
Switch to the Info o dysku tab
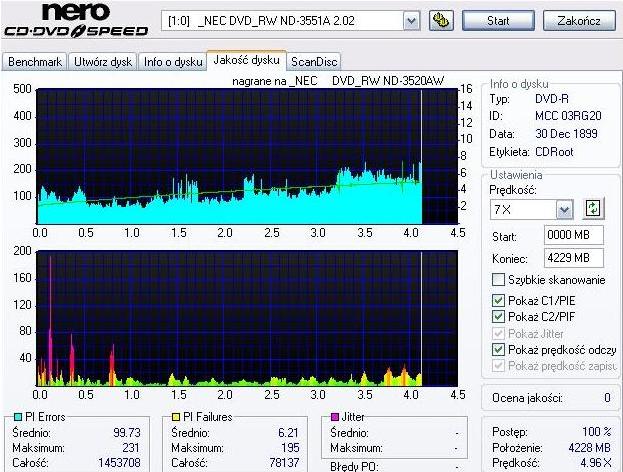point(173,62)
